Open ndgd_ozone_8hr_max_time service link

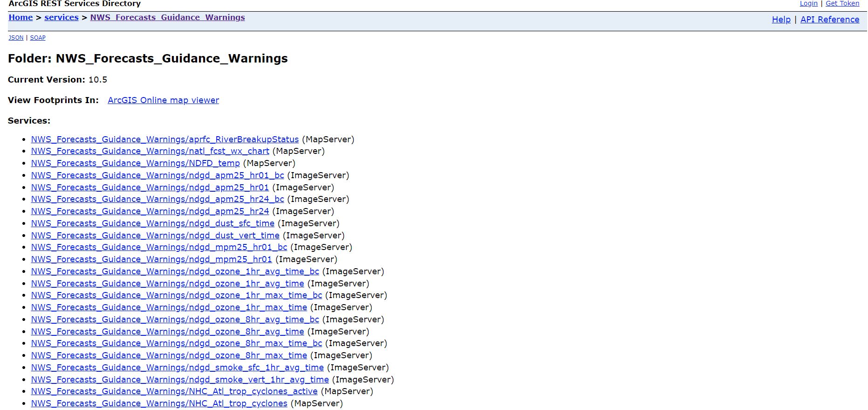169,355
